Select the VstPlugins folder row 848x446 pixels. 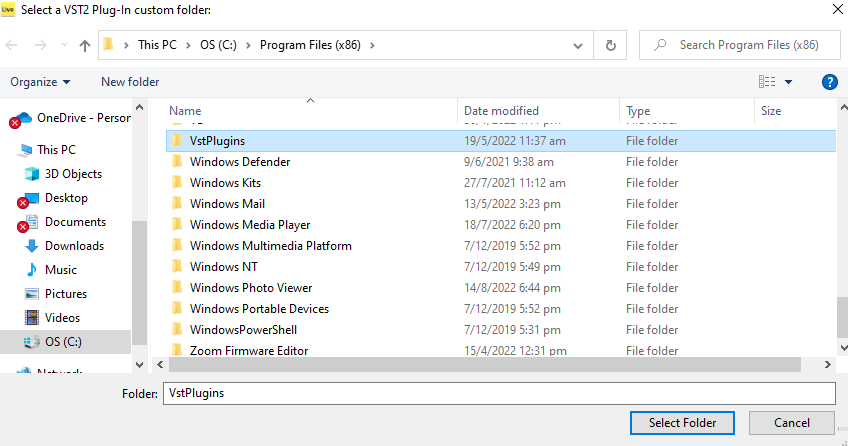(501, 141)
